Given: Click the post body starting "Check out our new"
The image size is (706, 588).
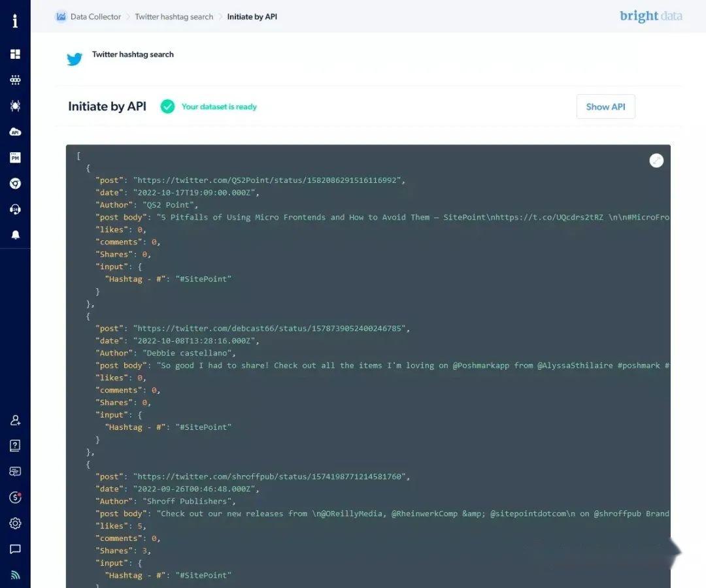Looking at the screenshot, I should (413, 514).
